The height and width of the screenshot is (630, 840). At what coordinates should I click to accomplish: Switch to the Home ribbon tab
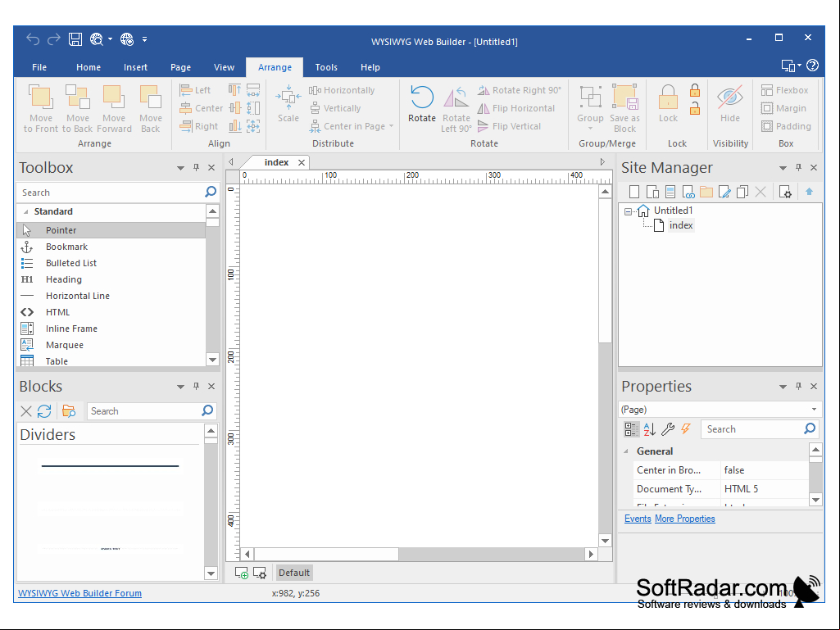(89, 67)
